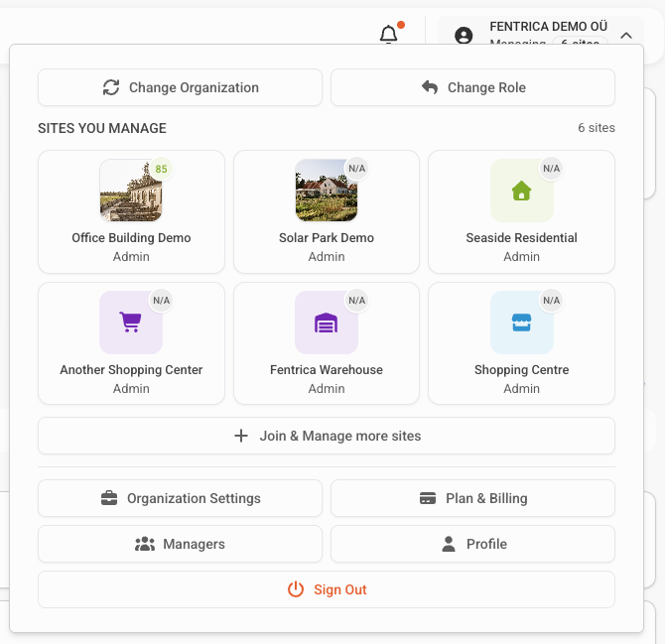Open Plan & Billing

point(472,498)
